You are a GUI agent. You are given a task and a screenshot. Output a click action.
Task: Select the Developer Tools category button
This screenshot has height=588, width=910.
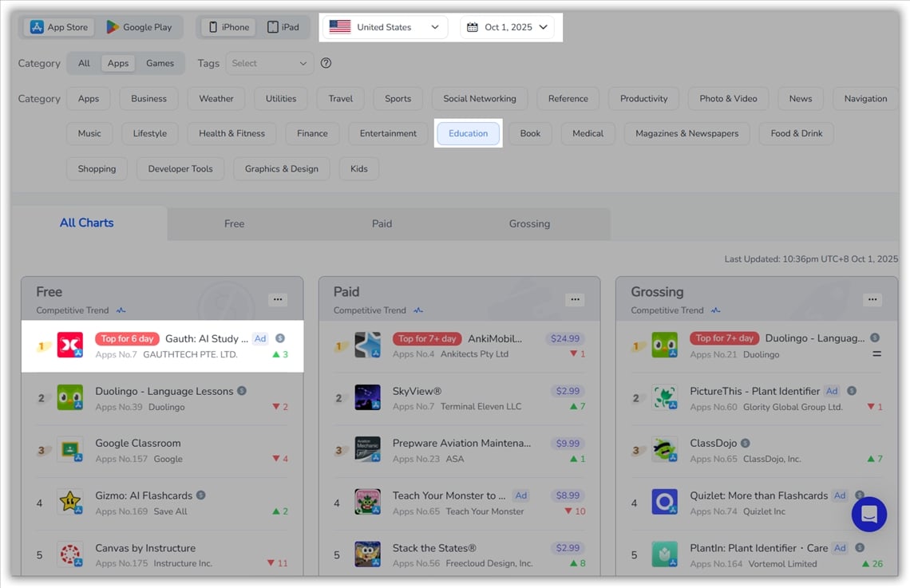point(180,168)
